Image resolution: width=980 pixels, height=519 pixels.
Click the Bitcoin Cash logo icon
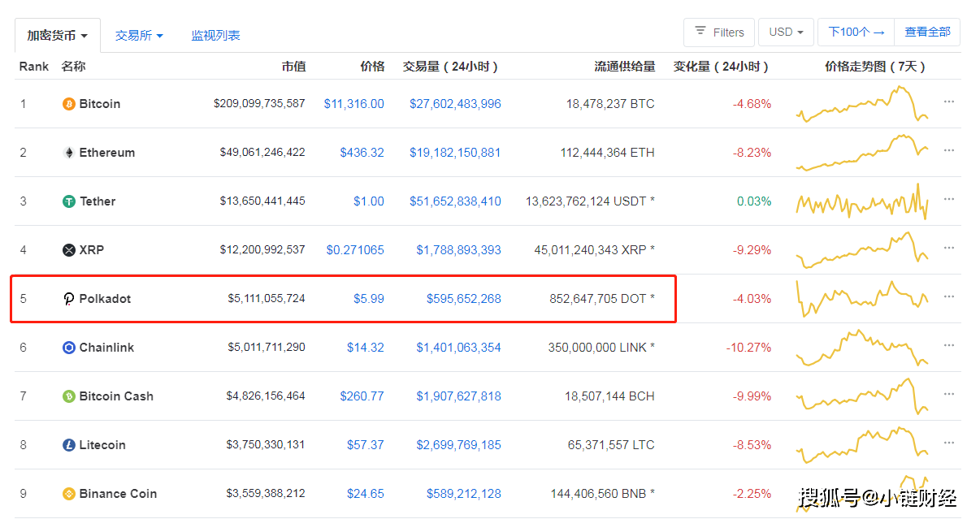click(x=69, y=396)
